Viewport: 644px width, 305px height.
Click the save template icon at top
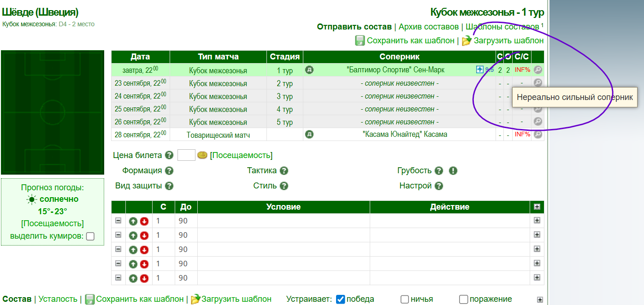[360, 41]
